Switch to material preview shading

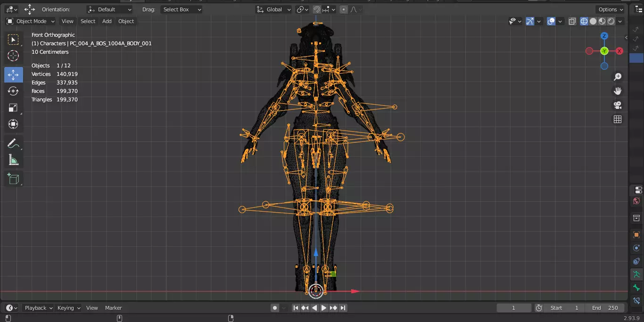coord(602,21)
